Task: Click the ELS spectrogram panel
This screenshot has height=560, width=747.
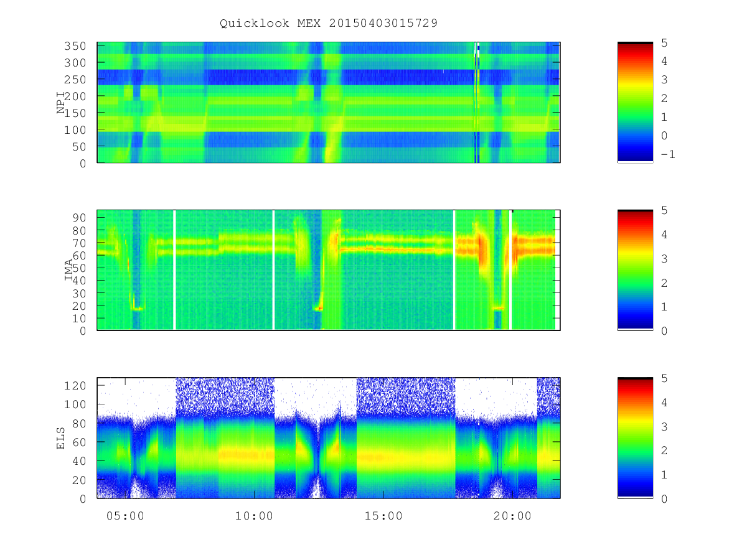Action: (x=329, y=438)
